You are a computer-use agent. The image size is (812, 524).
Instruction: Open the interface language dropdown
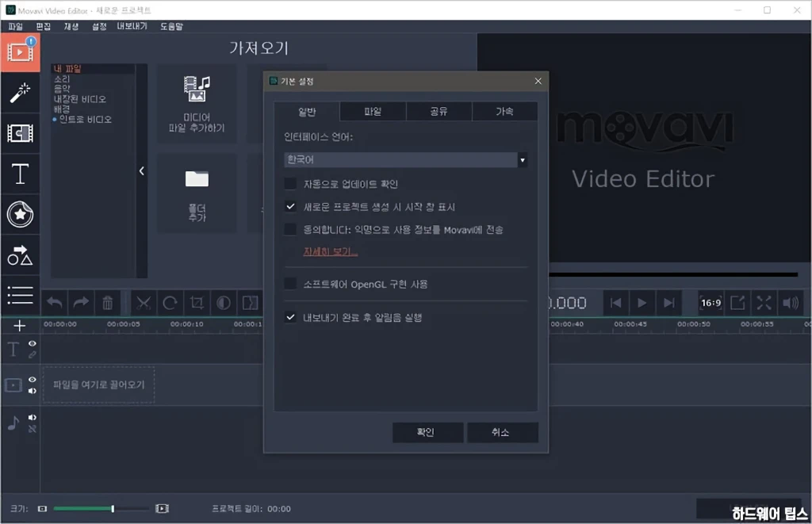[x=522, y=159]
